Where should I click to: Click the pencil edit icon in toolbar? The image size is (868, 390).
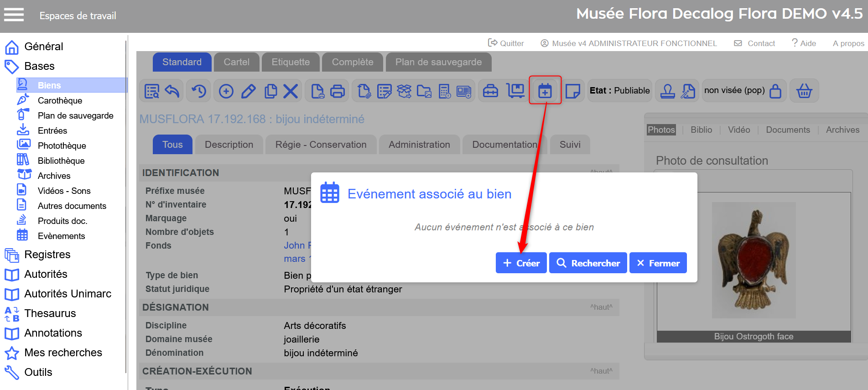pyautogui.click(x=248, y=91)
